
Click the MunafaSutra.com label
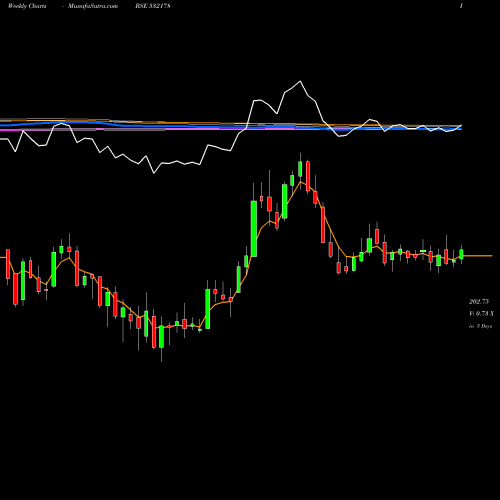(x=93, y=6)
